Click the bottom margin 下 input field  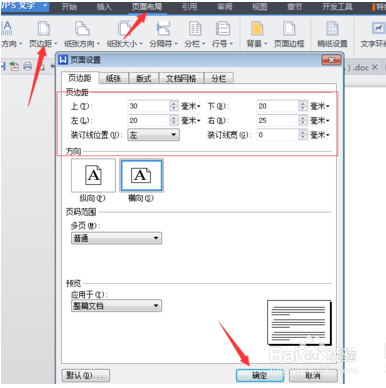[x=277, y=106]
